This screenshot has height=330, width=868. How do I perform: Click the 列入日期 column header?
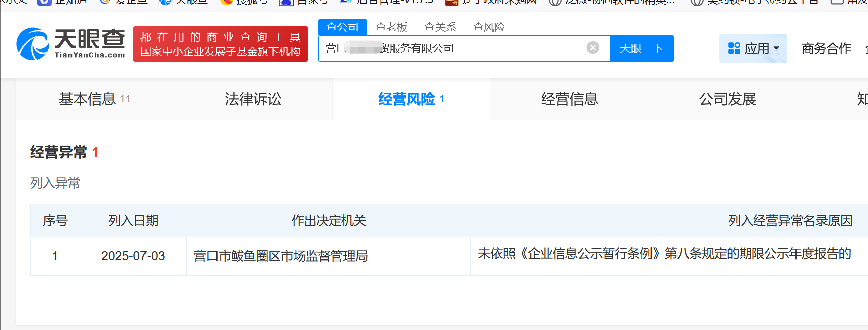click(133, 221)
